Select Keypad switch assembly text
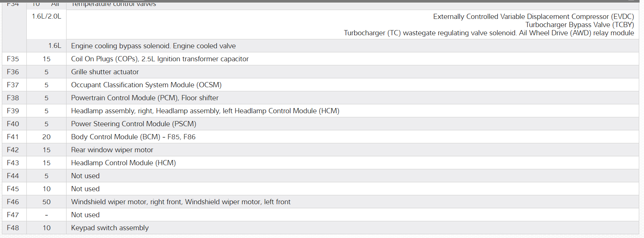 point(110,228)
